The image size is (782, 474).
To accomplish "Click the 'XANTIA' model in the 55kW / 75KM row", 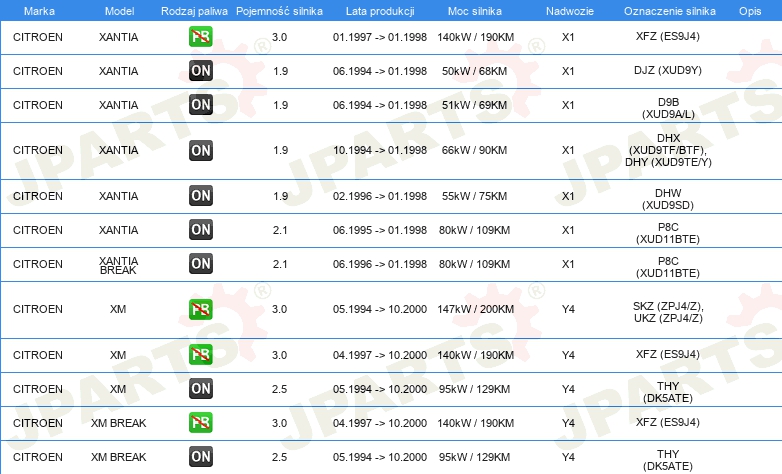I will point(118,196).
